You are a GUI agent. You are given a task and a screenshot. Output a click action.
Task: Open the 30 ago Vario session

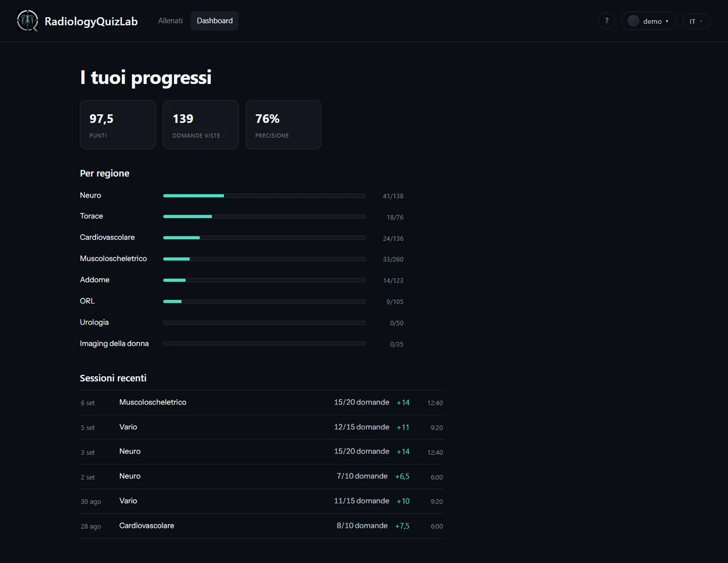262,501
